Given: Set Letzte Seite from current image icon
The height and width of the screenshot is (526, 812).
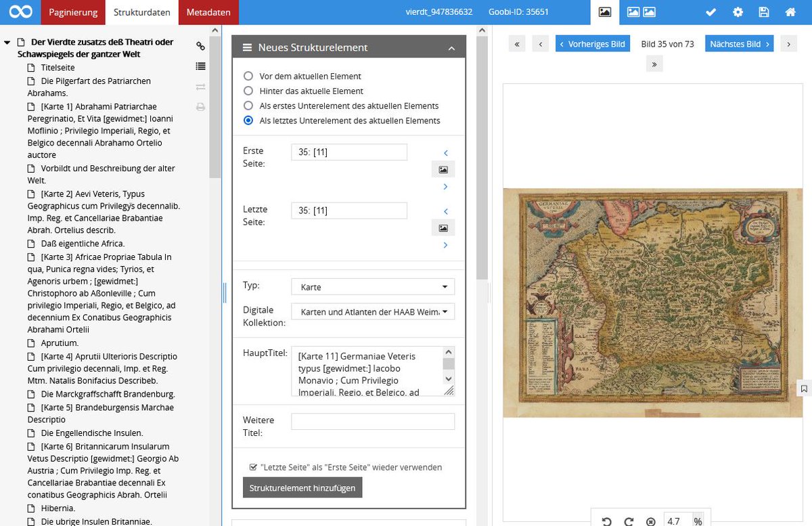Looking at the screenshot, I should pyautogui.click(x=443, y=227).
